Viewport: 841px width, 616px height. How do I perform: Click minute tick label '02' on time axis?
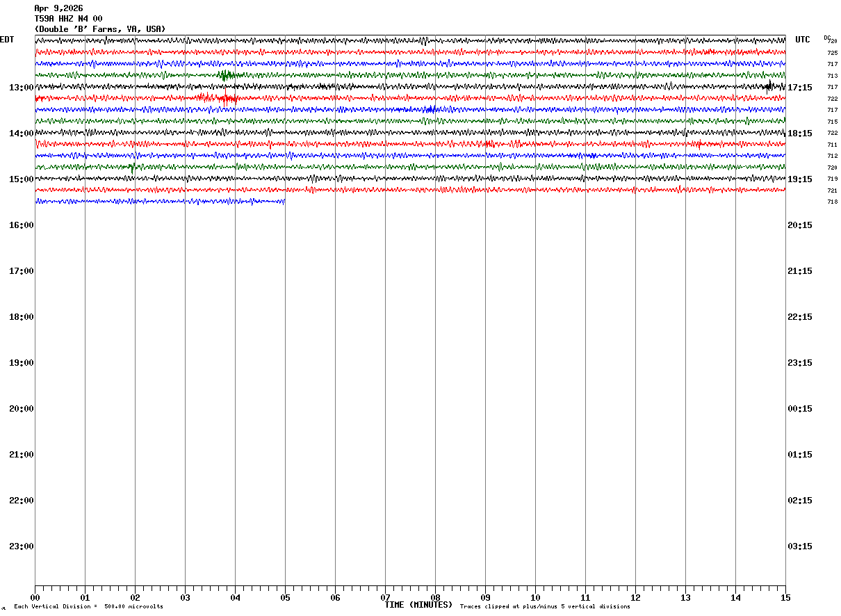135,598
